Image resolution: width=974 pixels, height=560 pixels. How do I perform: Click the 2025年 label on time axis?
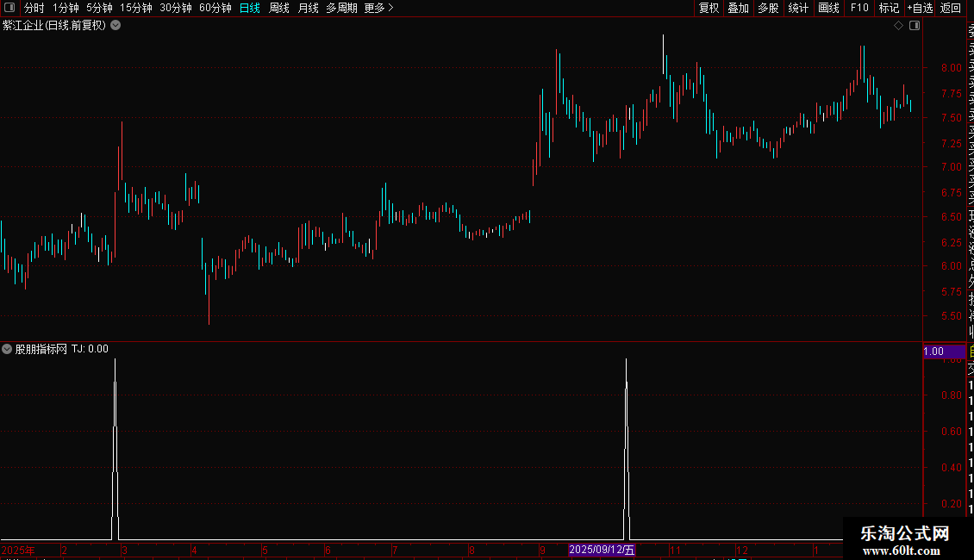(18, 550)
